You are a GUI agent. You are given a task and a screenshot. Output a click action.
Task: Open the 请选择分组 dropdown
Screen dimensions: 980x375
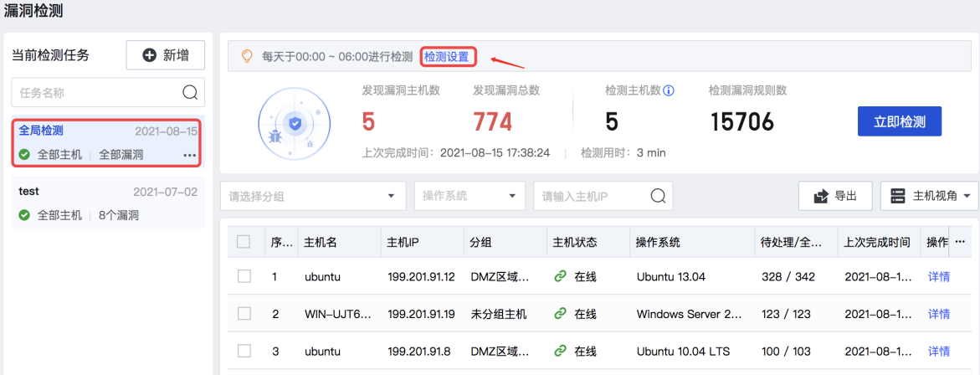(312, 196)
